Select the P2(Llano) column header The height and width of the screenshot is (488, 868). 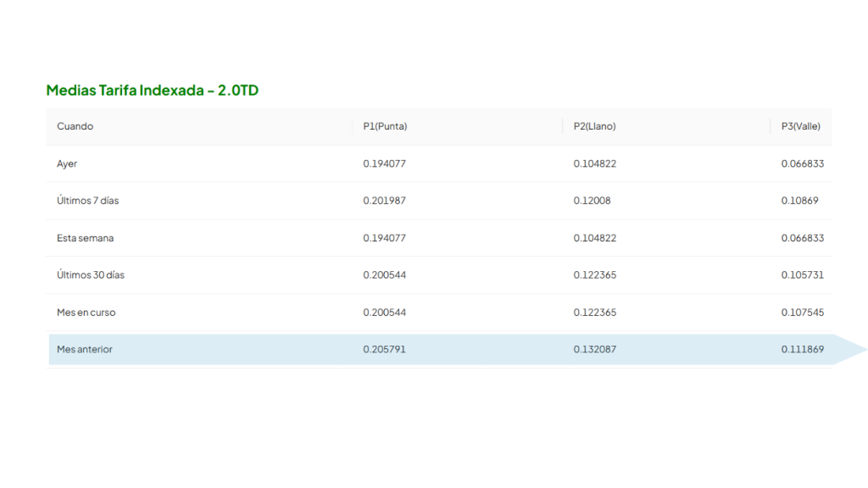pyautogui.click(x=594, y=126)
